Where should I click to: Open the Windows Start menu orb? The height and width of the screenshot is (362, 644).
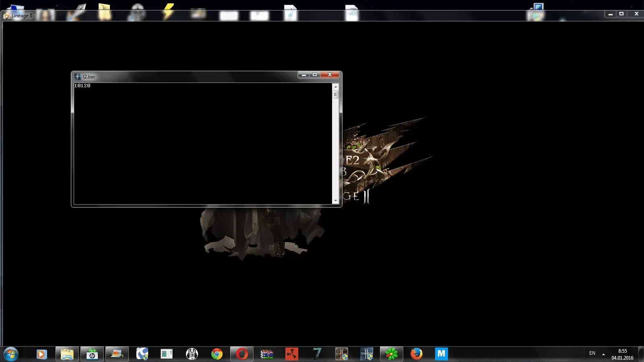[x=11, y=354]
